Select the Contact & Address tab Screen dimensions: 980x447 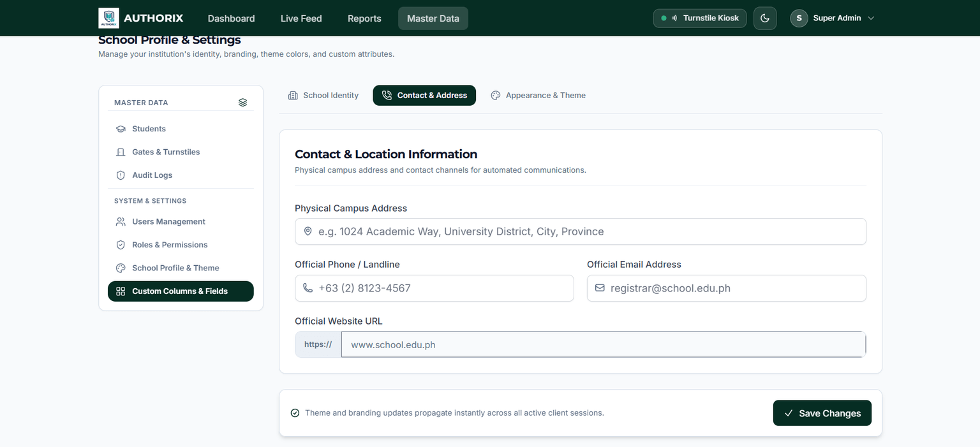(x=424, y=95)
